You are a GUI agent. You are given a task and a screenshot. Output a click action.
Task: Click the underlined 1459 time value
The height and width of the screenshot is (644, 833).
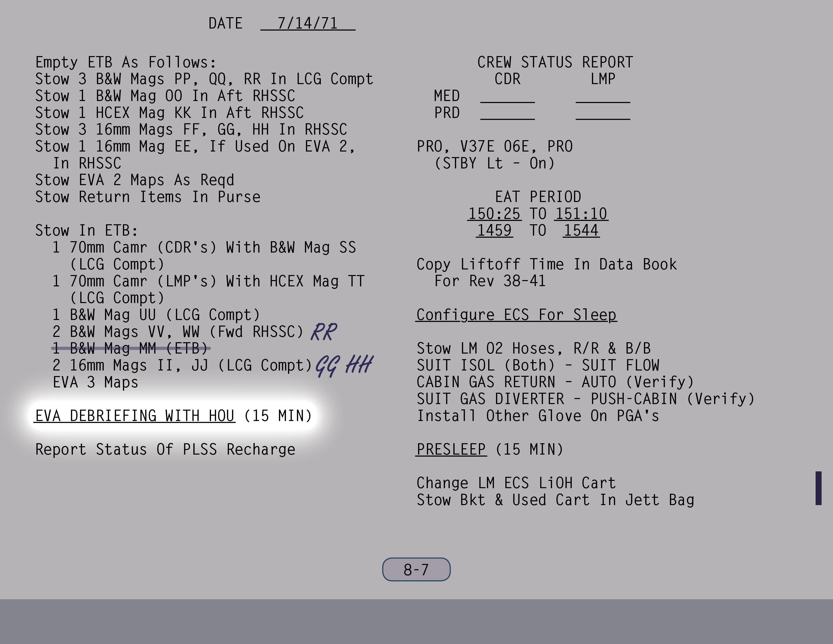(494, 231)
